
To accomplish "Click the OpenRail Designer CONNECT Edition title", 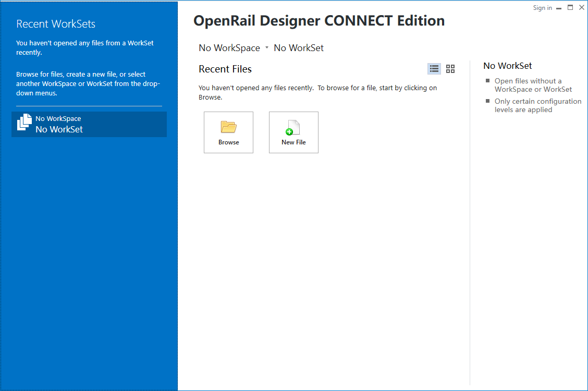I will point(318,21).
